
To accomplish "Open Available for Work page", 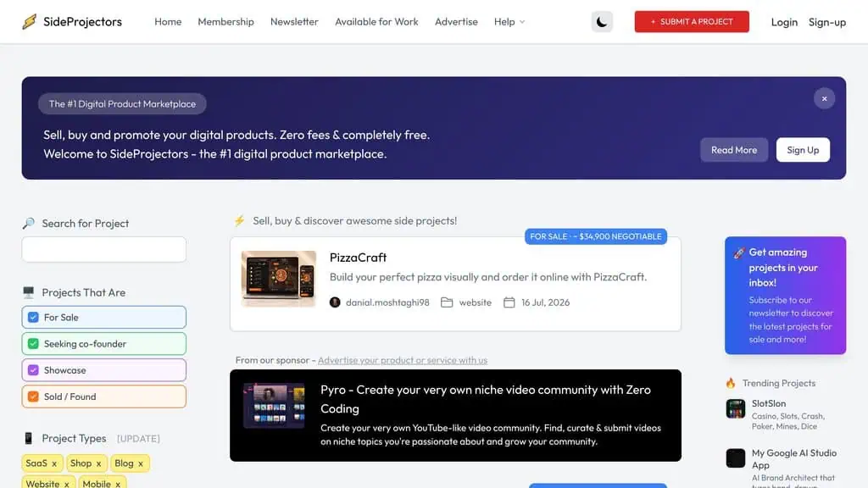I will 376,21.
